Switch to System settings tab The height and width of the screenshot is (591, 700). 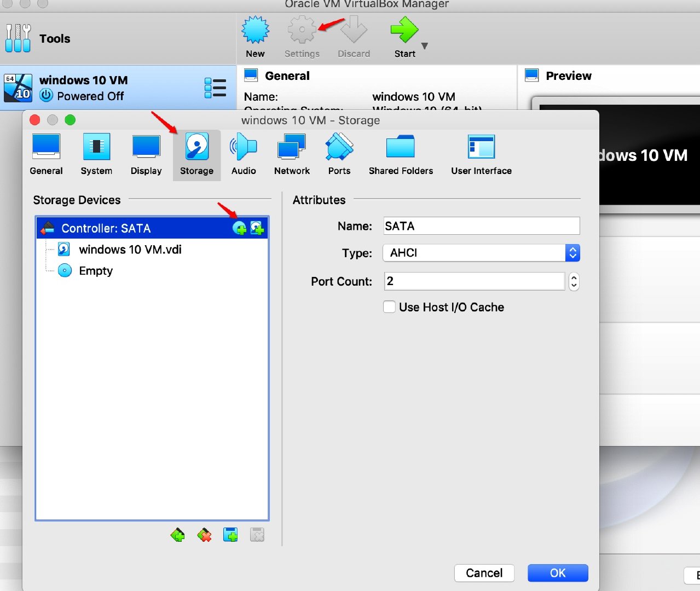point(96,155)
